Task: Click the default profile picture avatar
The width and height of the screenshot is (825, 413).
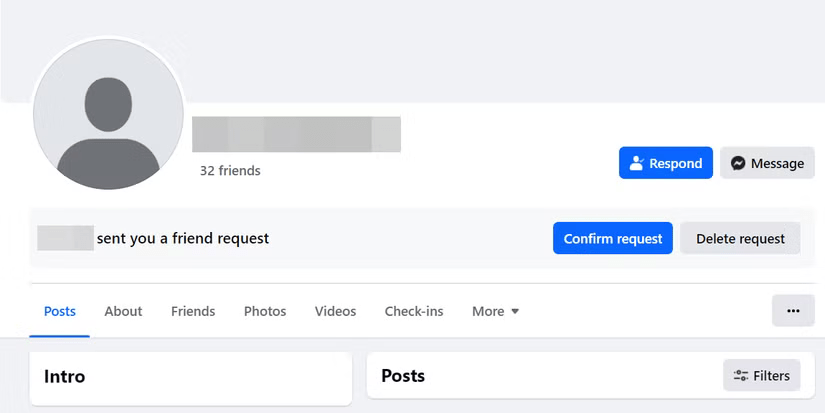Action: [108, 114]
